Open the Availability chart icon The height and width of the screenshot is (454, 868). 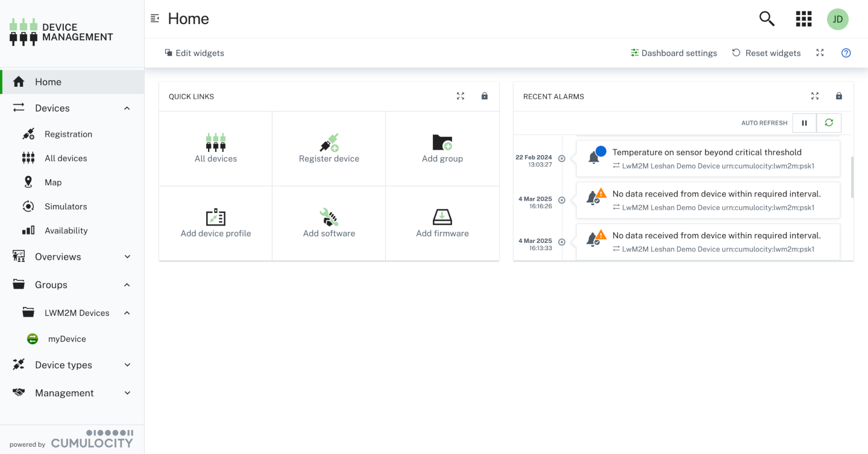pyautogui.click(x=28, y=230)
